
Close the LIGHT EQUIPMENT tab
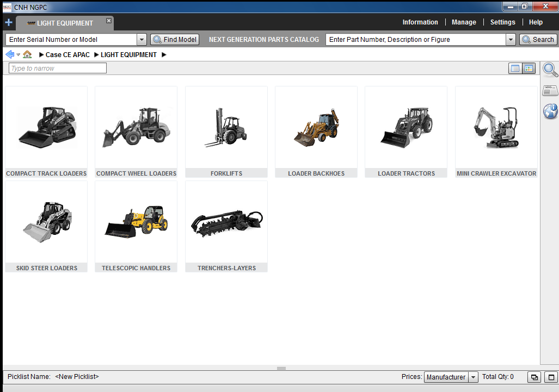click(109, 21)
